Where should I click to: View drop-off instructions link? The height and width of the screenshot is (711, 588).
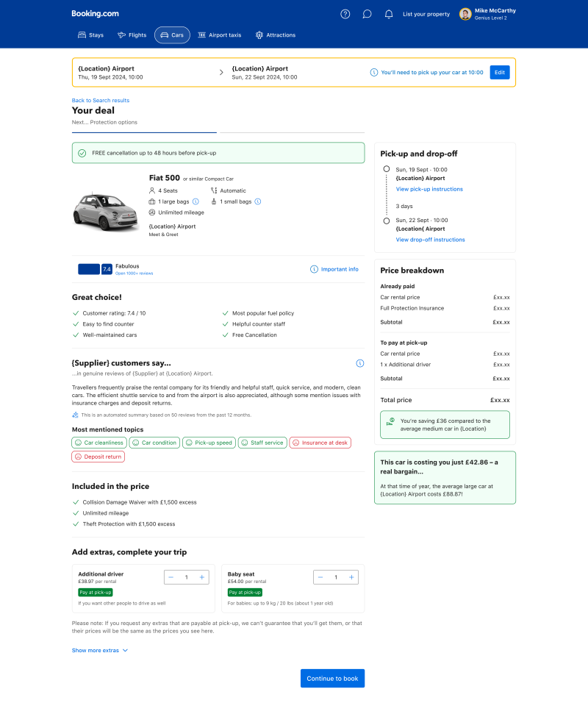[430, 240]
